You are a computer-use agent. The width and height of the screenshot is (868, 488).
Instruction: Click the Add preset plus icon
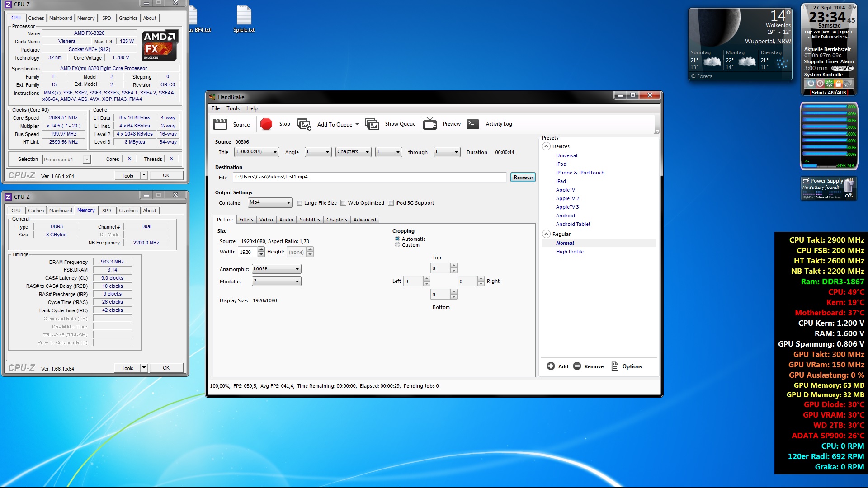point(551,366)
